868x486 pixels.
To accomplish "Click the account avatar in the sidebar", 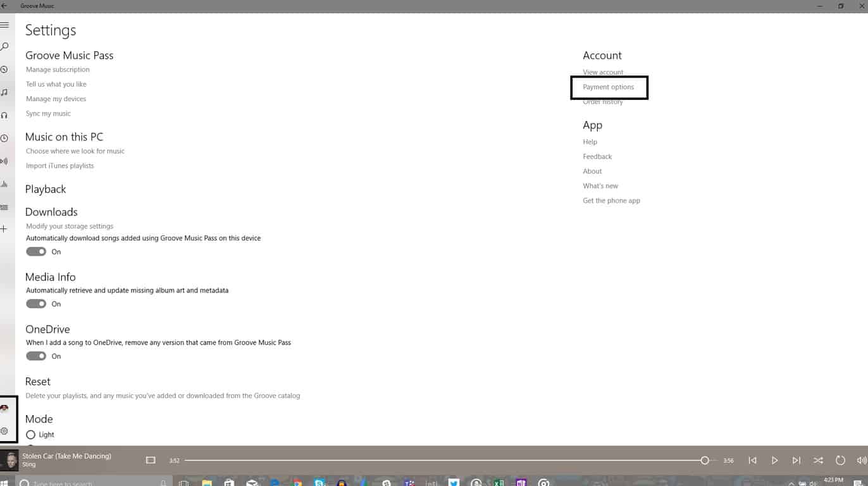I will tap(4, 408).
